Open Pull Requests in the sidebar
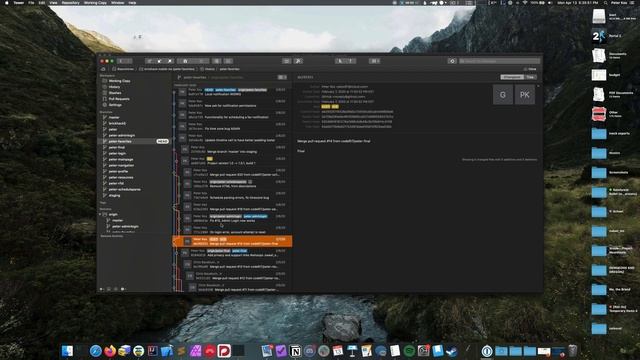The image size is (640, 360). click(x=119, y=99)
